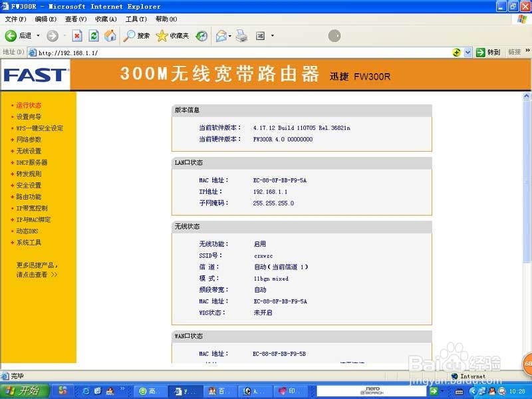Open the 文件(F) menu

[15, 19]
